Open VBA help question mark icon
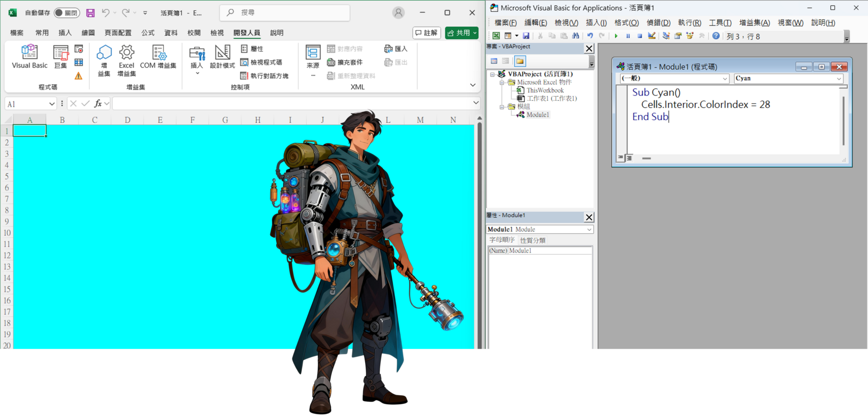This screenshot has height=418, width=868. coord(716,36)
